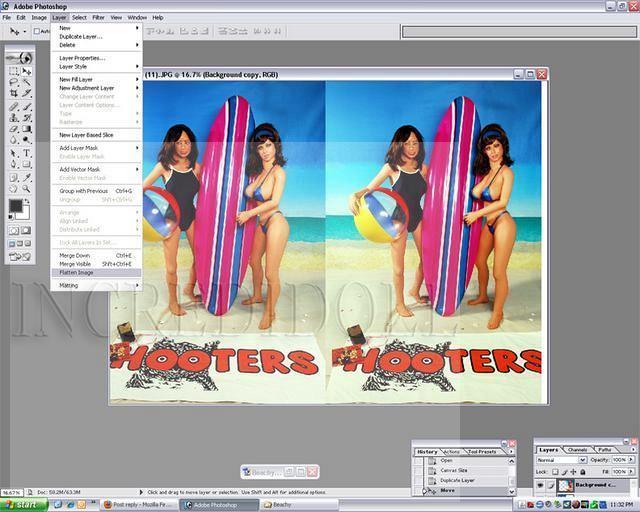This screenshot has height=512, width=640.
Task: Select the Brush tool
Action: (27, 107)
